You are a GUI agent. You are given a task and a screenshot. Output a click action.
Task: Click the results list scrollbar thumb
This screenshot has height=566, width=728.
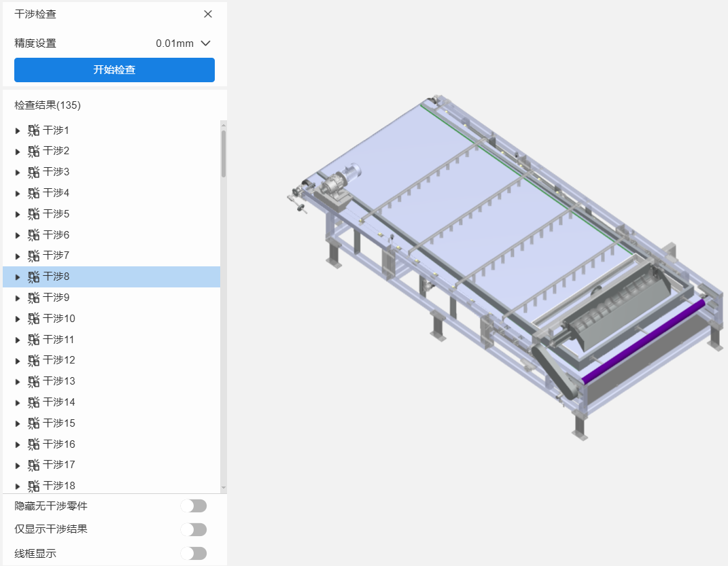point(224,153)
